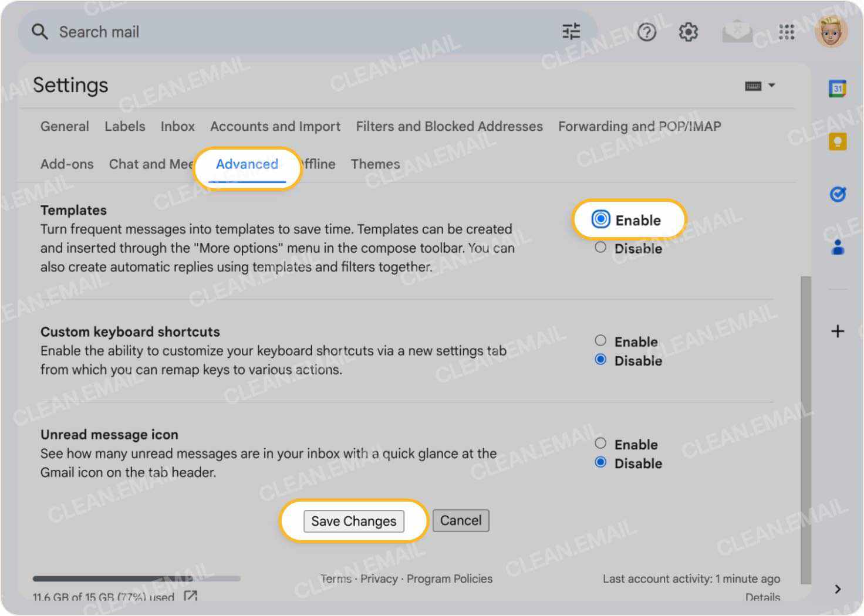Click the Get Add-ons plus icon
The height and width of the screenshot is (616, 864).
click(x=838, y=331)
